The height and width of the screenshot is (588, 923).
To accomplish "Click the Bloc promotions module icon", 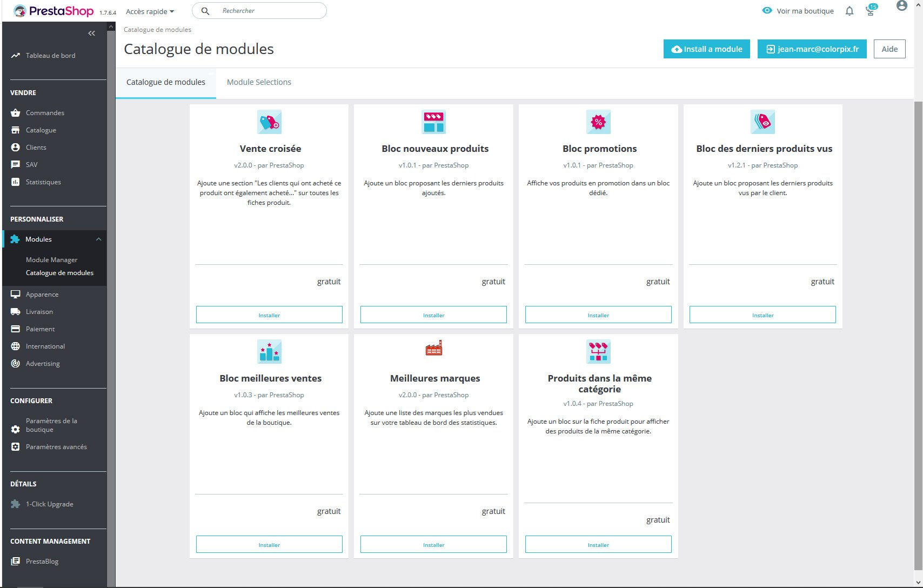I will tap(598, 122).
